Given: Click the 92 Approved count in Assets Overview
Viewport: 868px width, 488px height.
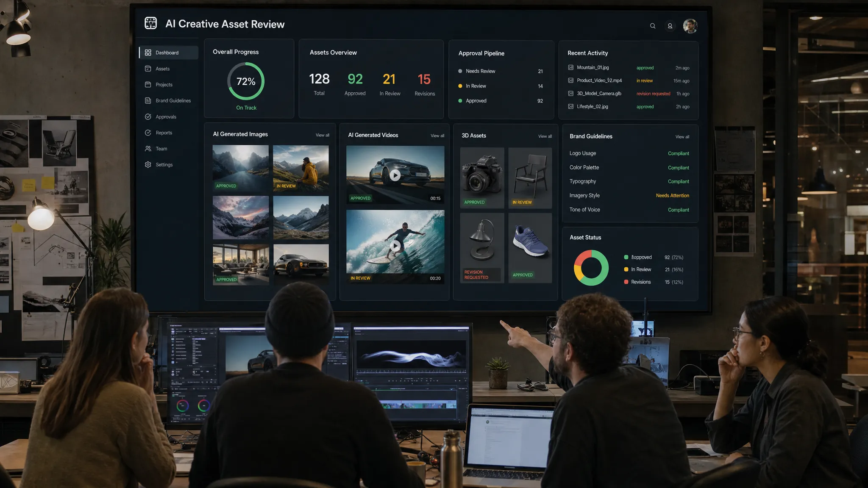Looking at the screenshot, I should point(355,79).
